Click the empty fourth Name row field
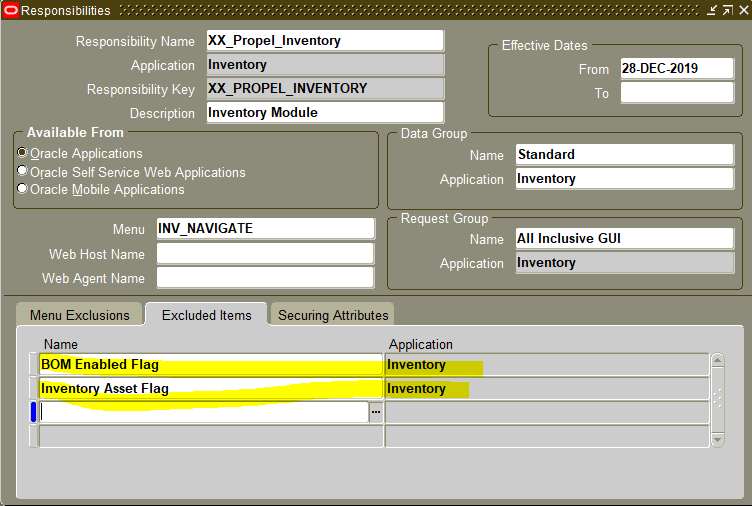The height and width of the screenshot is (506, 752). 211,436
